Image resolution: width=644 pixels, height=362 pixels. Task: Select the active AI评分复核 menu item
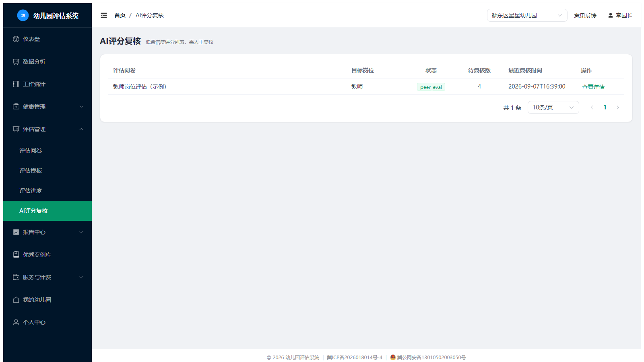[x=47, y=211]
